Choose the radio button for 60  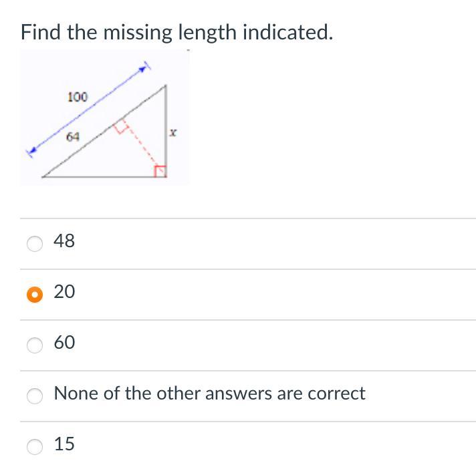click(x=35, y=345)
